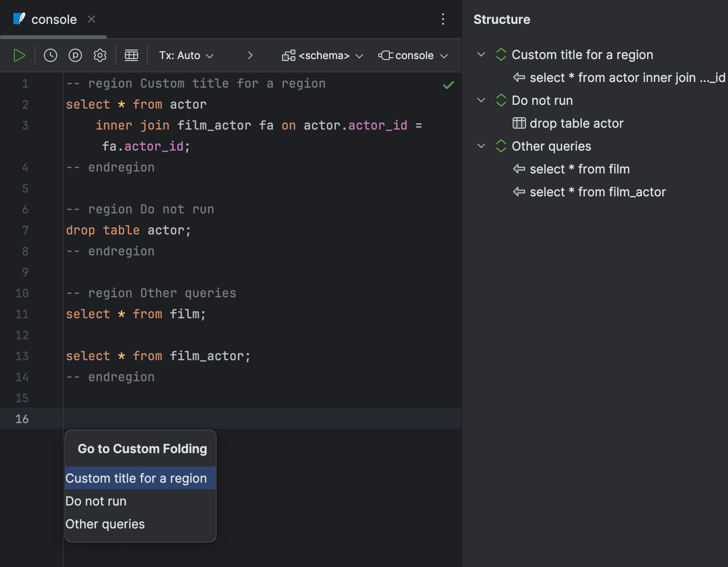The image size is (728, 567).
Task: Click the circled P parameters icon
Action: click(75, 55)
